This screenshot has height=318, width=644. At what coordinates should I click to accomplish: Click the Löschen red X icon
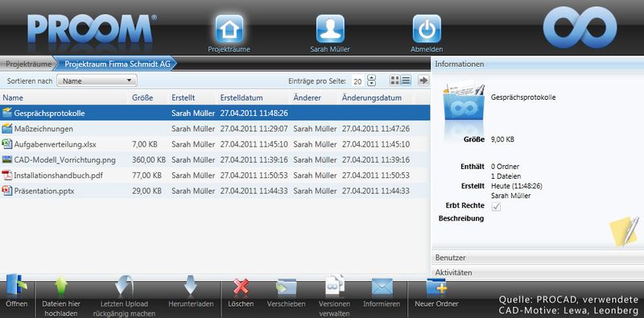241,287
